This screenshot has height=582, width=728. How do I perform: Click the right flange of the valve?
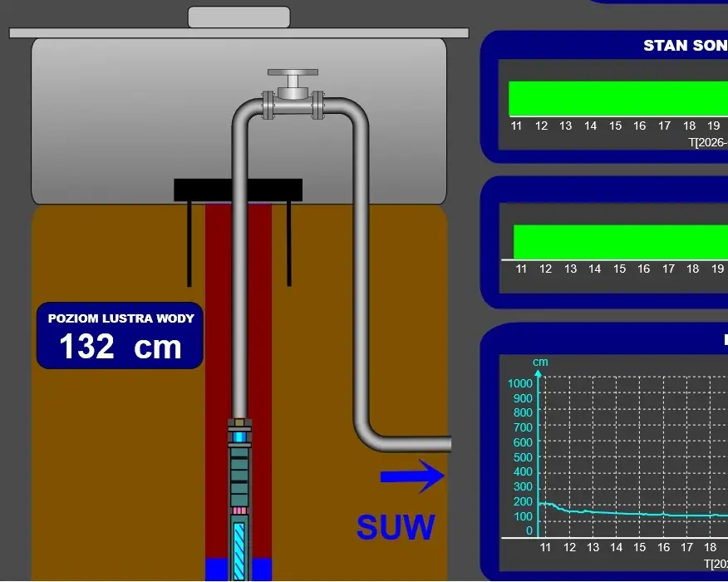(318, 105)
